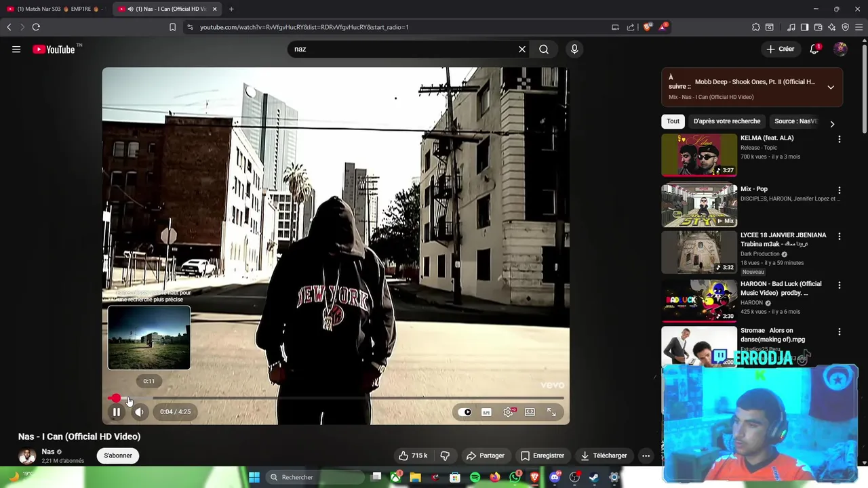This screenshot has width=868, height=488.
Task: Open the KELMA (feat. ALA) thumbnail
Action: pyautogui.click(x=699, y=155)
